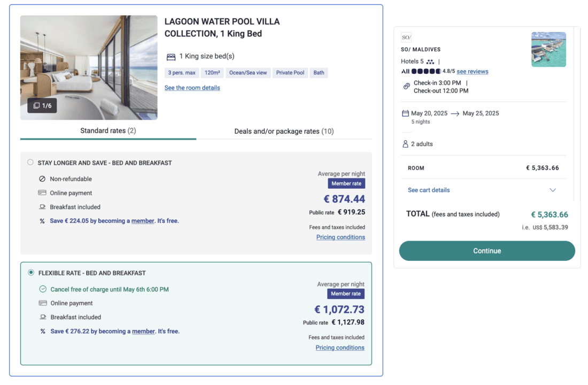The image size is (588, 385).
Task: Expand the cart details chevron
Action: point(553,190)
